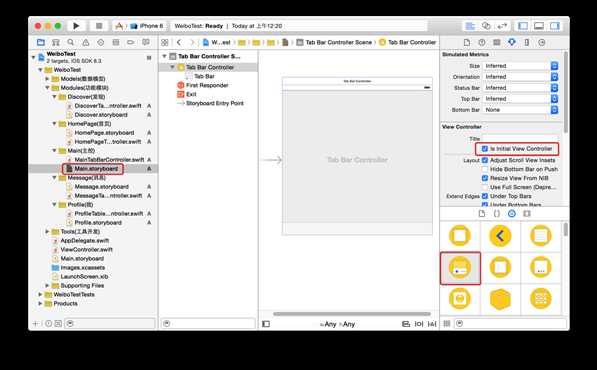The width and height of the screenshot is (597, 370).
Task: Toggle the Under Top Bars checkbox
Action: [x=485, y=196]
